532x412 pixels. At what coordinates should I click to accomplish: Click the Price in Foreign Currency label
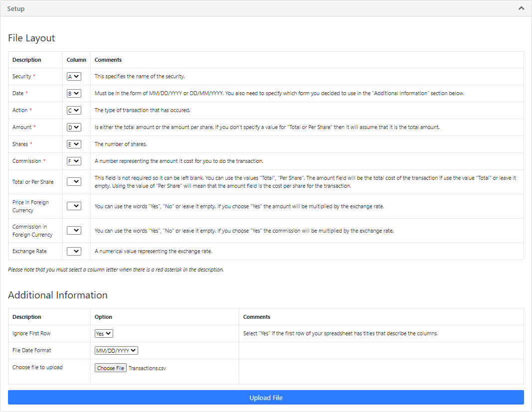pos(30,206)
